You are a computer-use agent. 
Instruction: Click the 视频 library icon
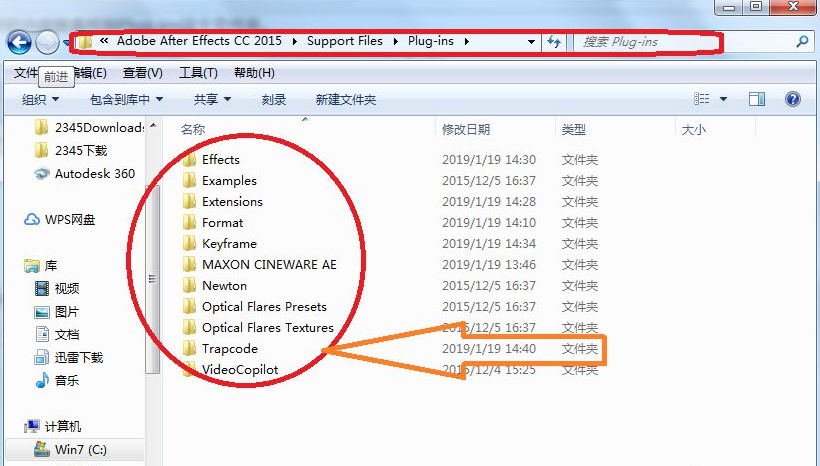point(41,288)
